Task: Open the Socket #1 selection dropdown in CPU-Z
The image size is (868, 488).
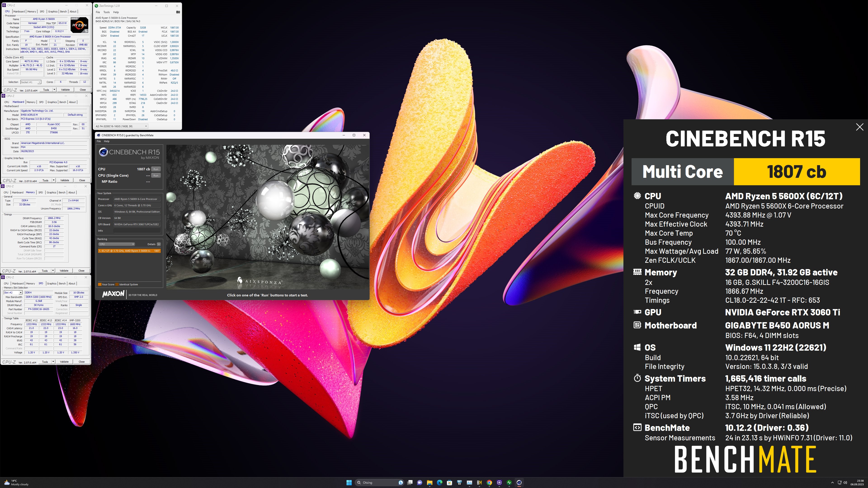Action: (31, 82)
